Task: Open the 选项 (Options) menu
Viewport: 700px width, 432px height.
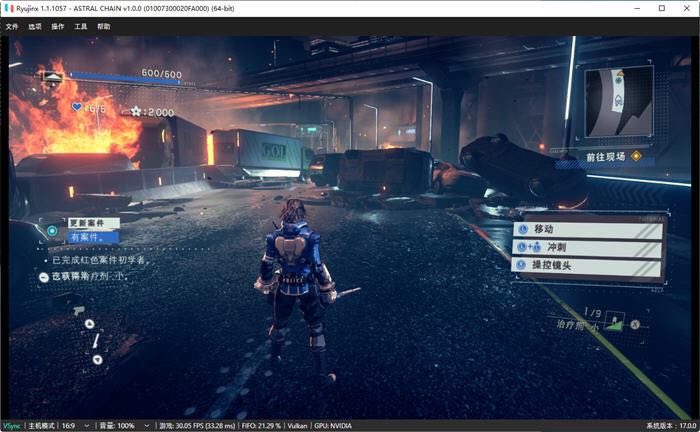Action: [35, 26]
